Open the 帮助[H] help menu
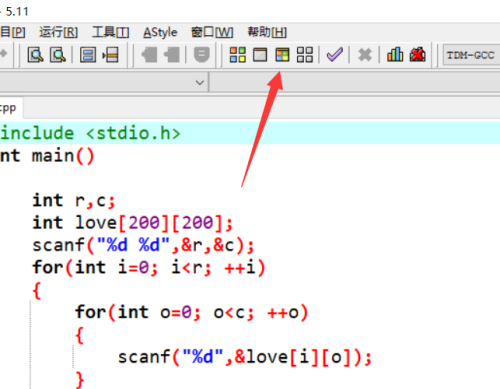Screen dimensions: 500x389 (x=267, y=32)
